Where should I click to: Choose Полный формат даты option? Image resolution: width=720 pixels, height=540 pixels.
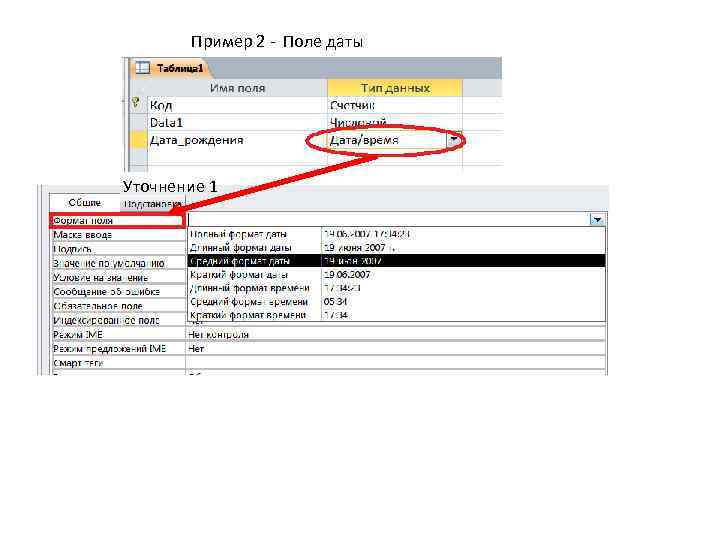pyautogui.click(x=396, y=234)
